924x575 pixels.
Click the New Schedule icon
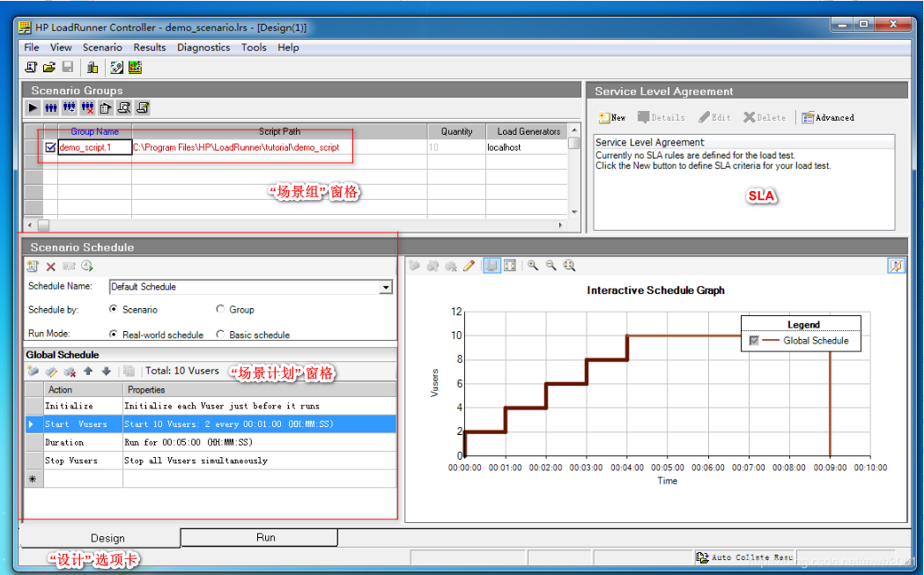[x=33, y=266]
